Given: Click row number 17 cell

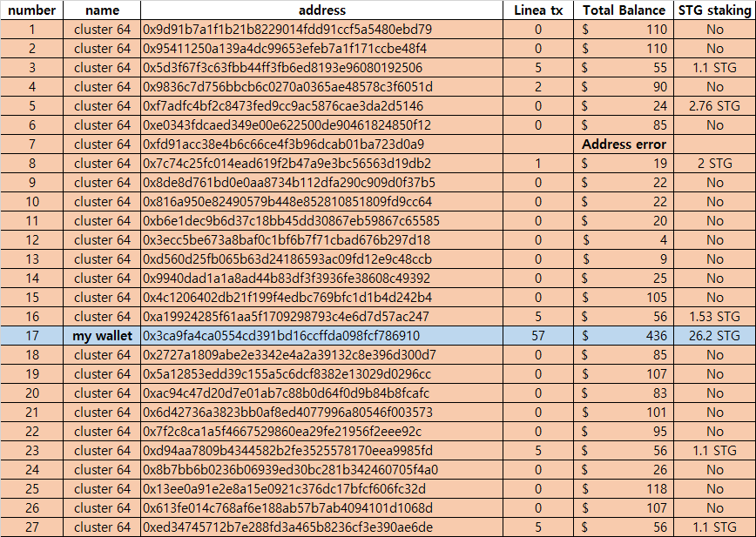Looking at the screenshot, I should coord(32,336).
